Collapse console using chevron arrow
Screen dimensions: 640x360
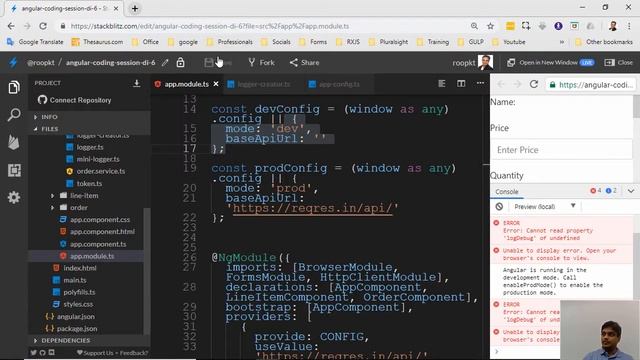click(631, 191)
